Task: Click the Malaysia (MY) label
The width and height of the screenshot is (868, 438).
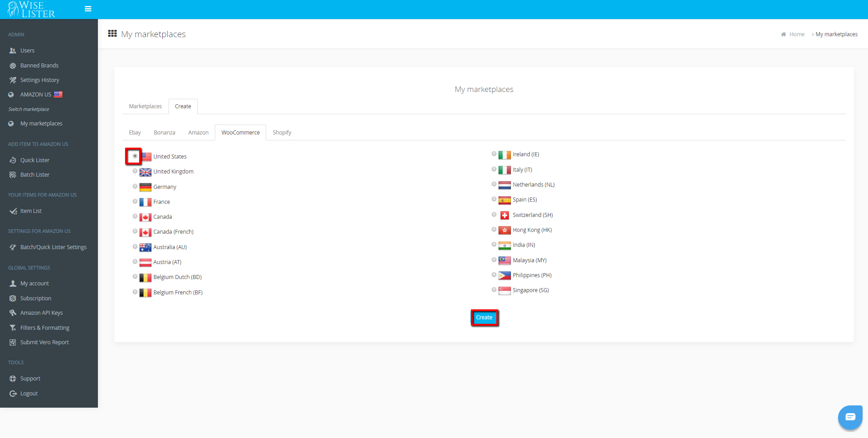Action: 529,260
